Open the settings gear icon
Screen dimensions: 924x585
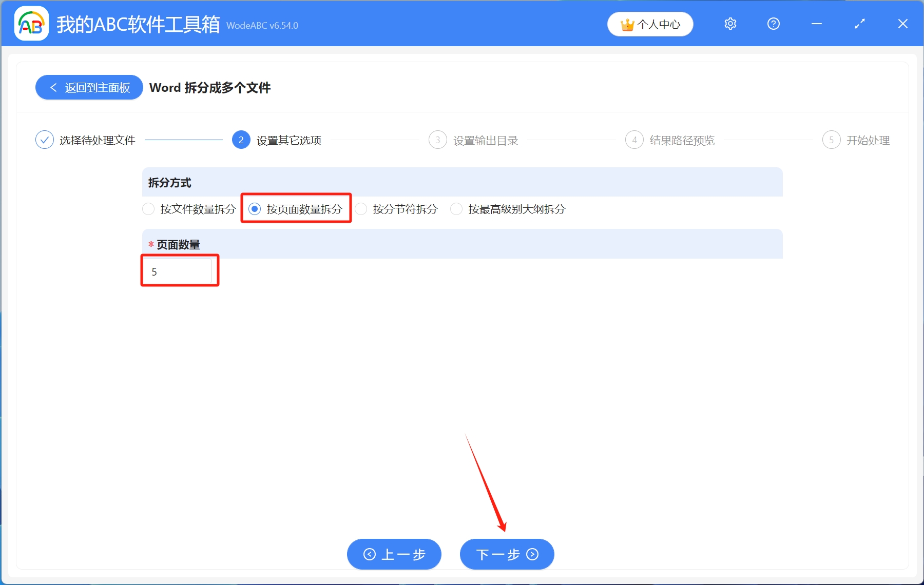(x=730, y=24)
